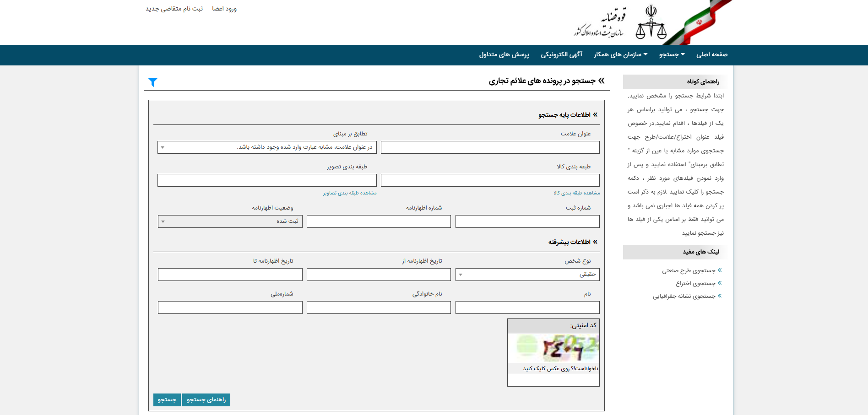Expand the وضعیت اظهارنامه dropdown

230,221
